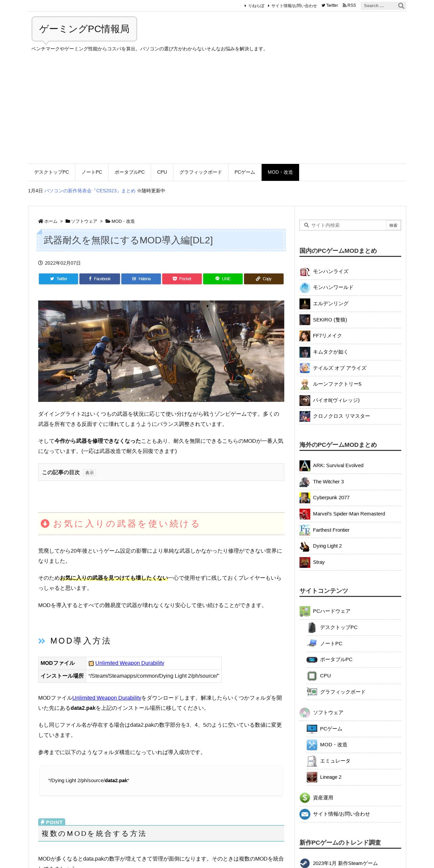This screenshot has height=868, width=434.
Task: Share article via Twitter button
Action: 58,279
